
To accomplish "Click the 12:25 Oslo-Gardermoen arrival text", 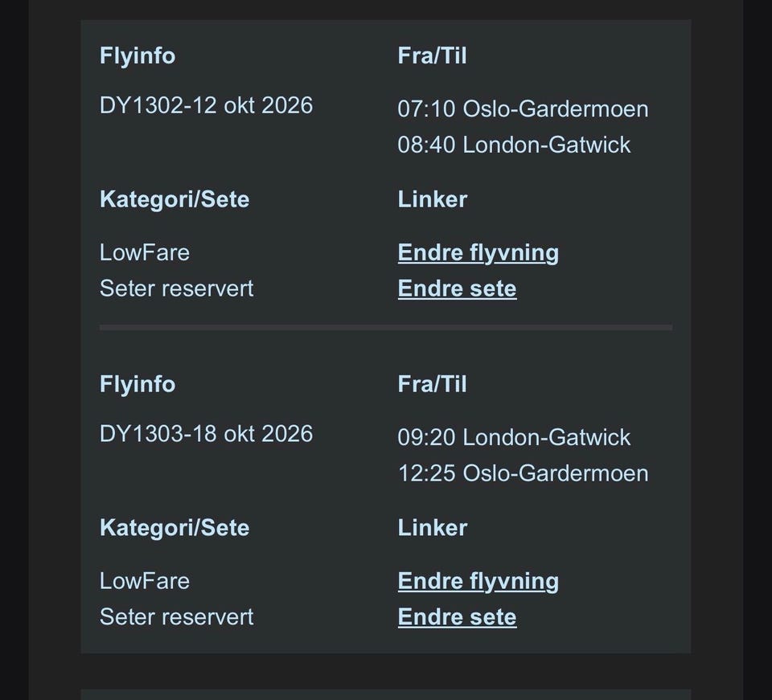I will pos(523,473).
